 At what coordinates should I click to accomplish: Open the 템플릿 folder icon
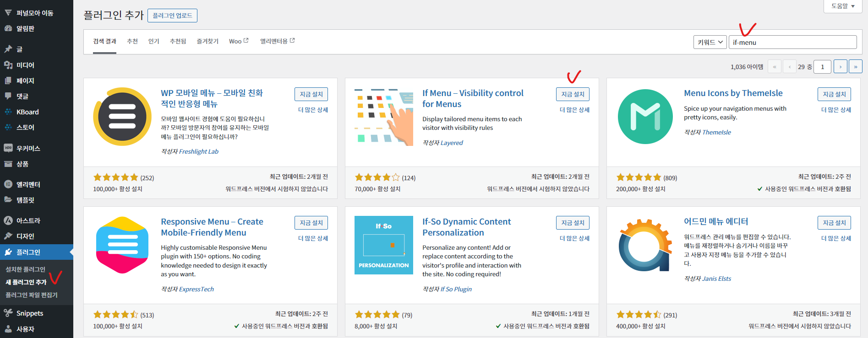coord(8,200)
